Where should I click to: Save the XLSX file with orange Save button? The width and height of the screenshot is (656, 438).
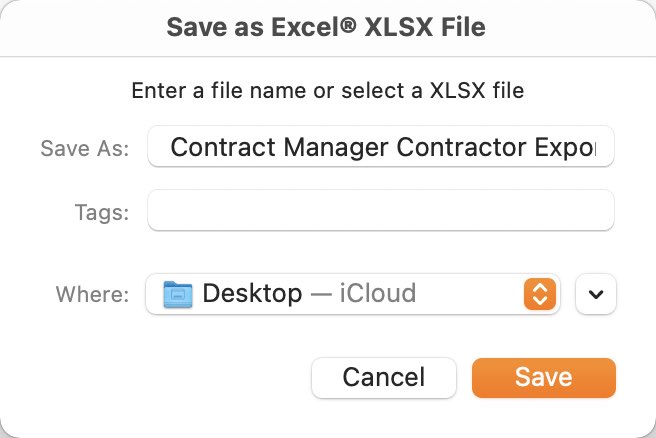[x=543, y=377]
